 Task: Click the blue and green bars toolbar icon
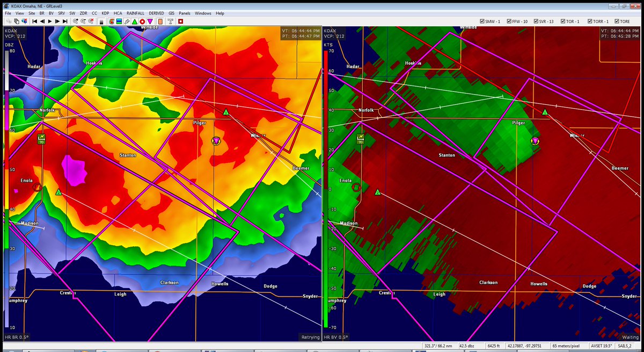coord(119,21)
